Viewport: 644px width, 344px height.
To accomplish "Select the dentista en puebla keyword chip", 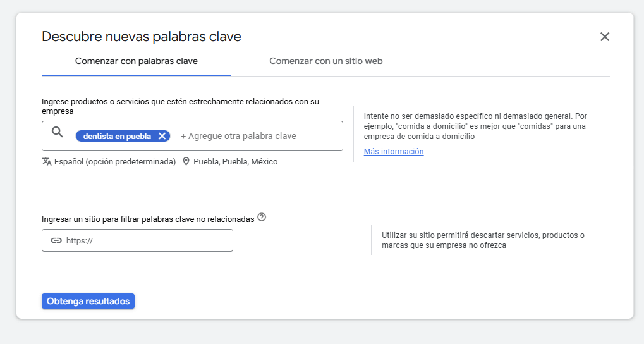I will (117, 136).
